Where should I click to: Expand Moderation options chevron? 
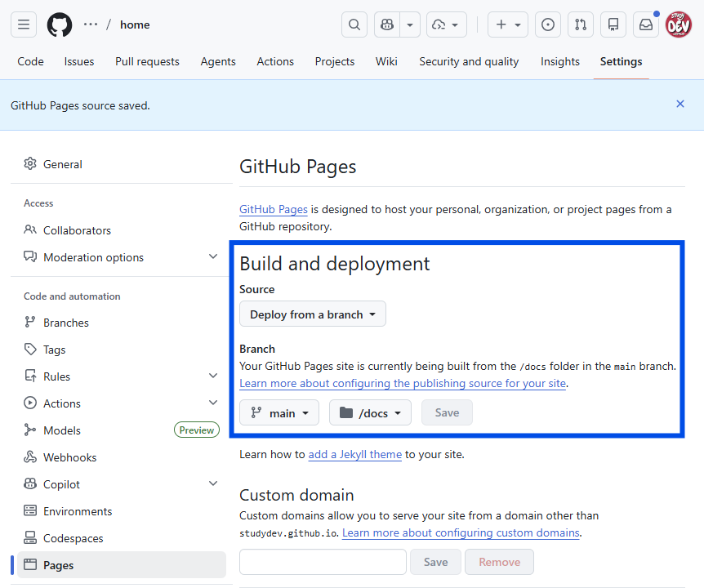(x=213, y=256)
